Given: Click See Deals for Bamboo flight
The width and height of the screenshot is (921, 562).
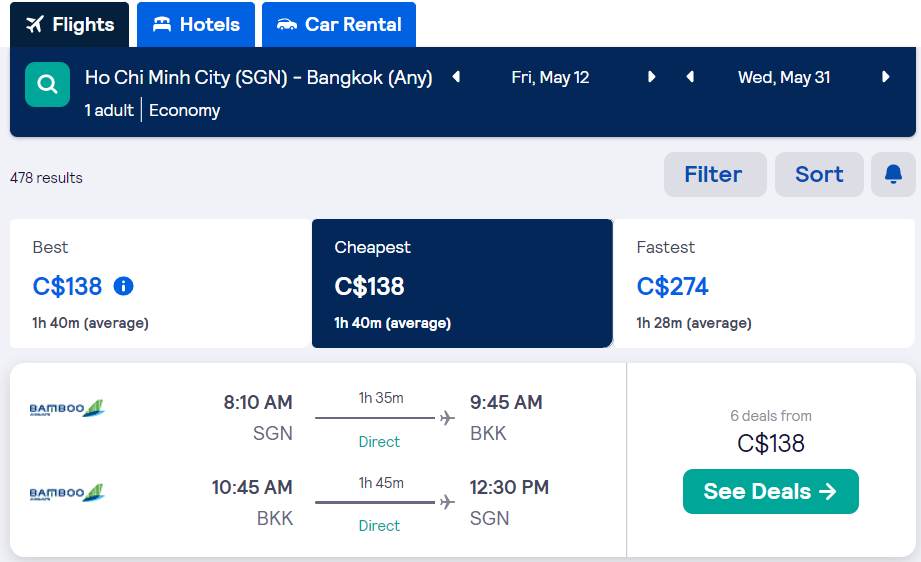Looking at the screenshot, I should pyautogui.click(x=771, y=492).
